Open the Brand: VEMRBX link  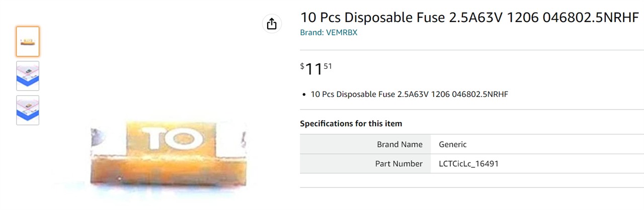(329, 33)
